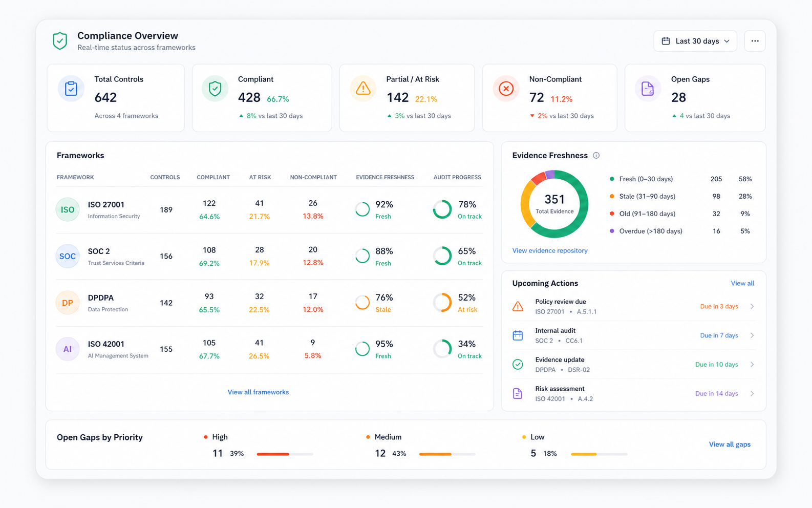Click DPDPA non-compliant 12.0% value

[313, 309]
